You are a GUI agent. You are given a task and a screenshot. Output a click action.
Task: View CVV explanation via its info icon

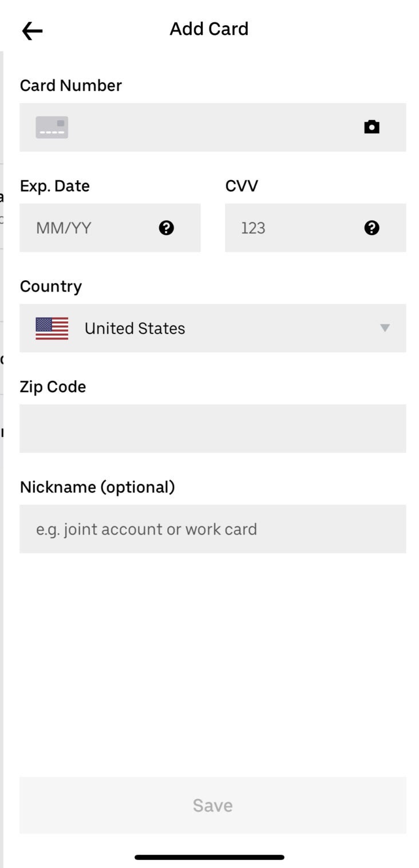[x=371, y=228]
